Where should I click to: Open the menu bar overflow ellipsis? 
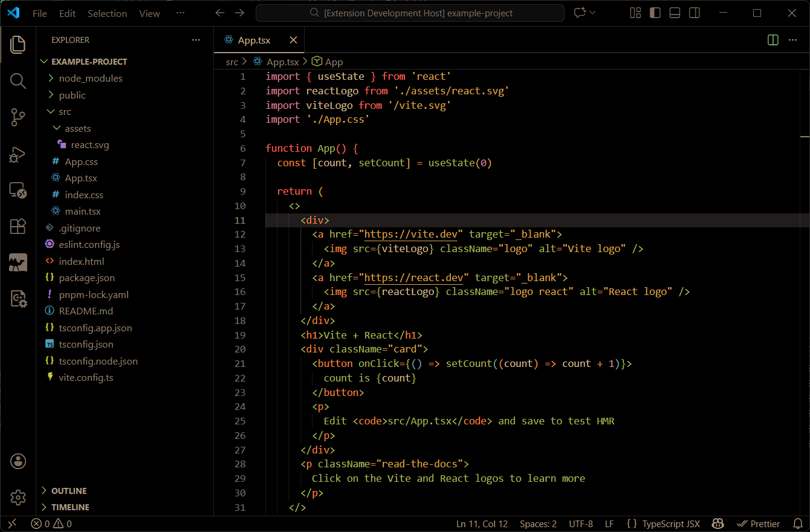(x=181, y=13)
